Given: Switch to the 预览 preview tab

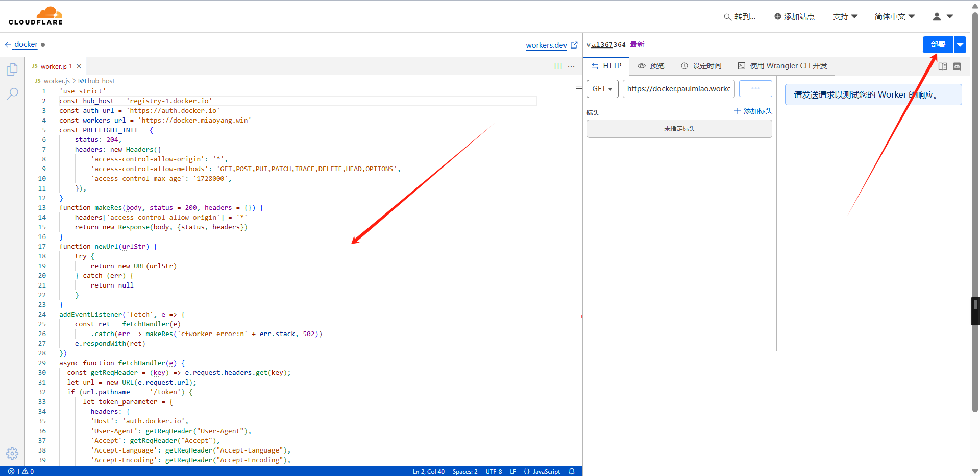Looking at the screenshot, I should coord(651,66).
